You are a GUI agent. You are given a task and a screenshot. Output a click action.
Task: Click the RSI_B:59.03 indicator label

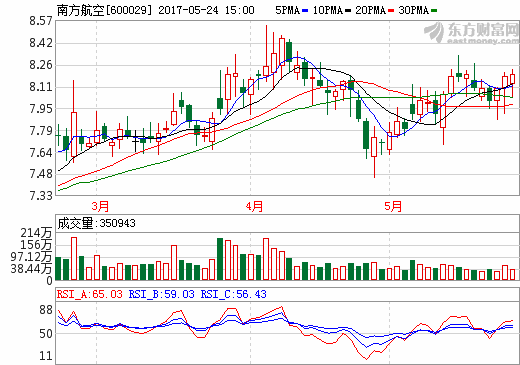coord(161,294)
